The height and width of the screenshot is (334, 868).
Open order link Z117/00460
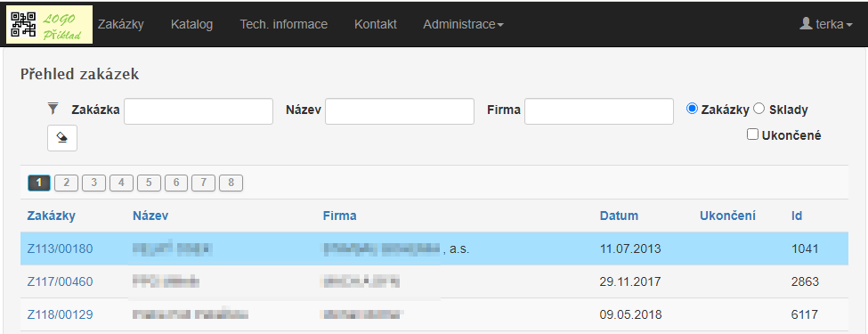(x=60, y=282)
